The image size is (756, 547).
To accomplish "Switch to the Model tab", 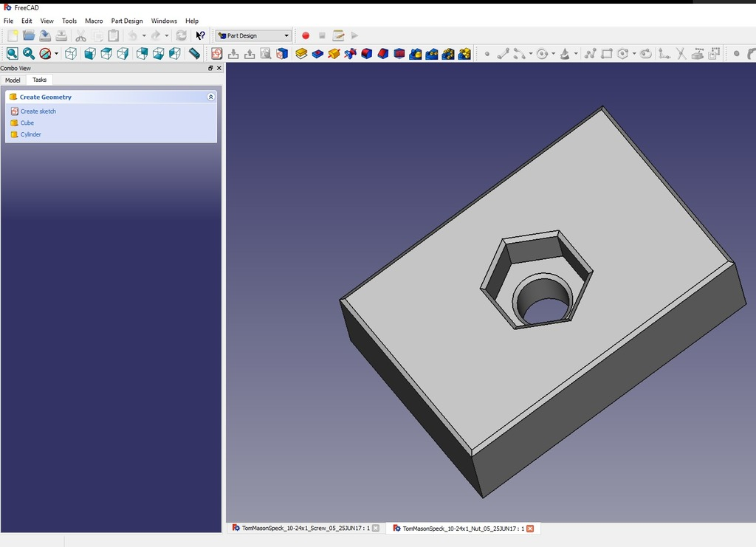I will [x=13, y=80].
